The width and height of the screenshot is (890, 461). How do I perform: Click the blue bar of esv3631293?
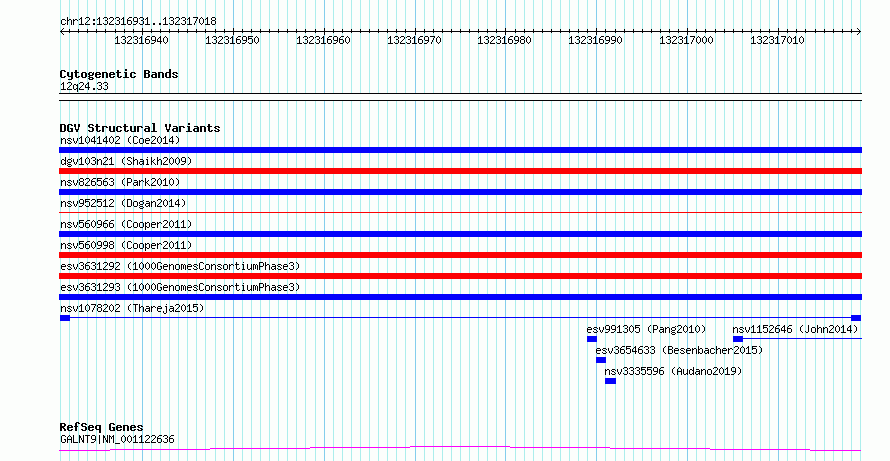pos(460,297)
